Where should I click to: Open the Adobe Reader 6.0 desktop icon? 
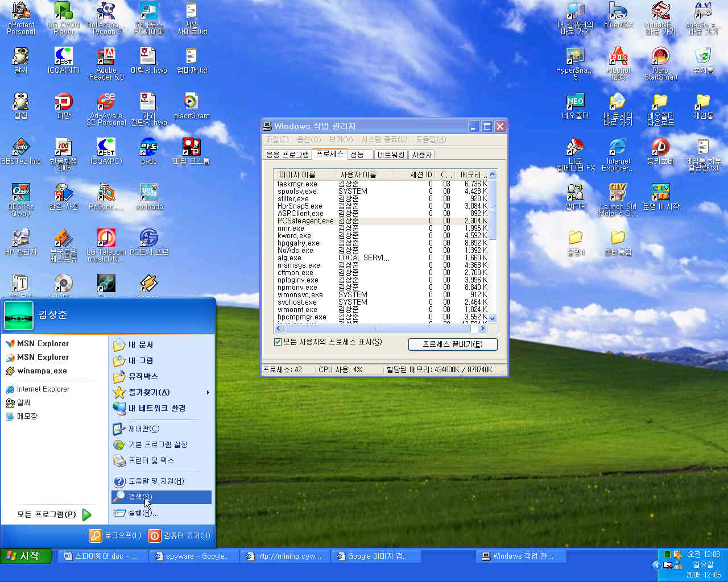tap(106, 57)
